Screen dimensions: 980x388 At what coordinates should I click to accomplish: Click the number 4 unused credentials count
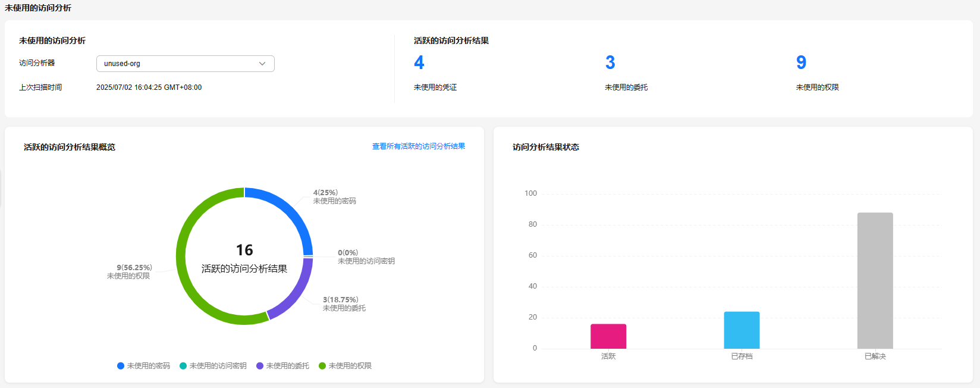point(419,62)
